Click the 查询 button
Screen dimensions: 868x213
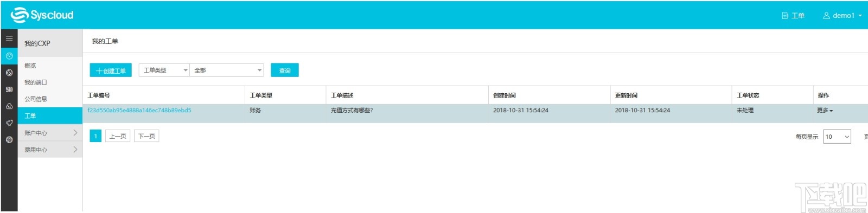pos(285,70)
